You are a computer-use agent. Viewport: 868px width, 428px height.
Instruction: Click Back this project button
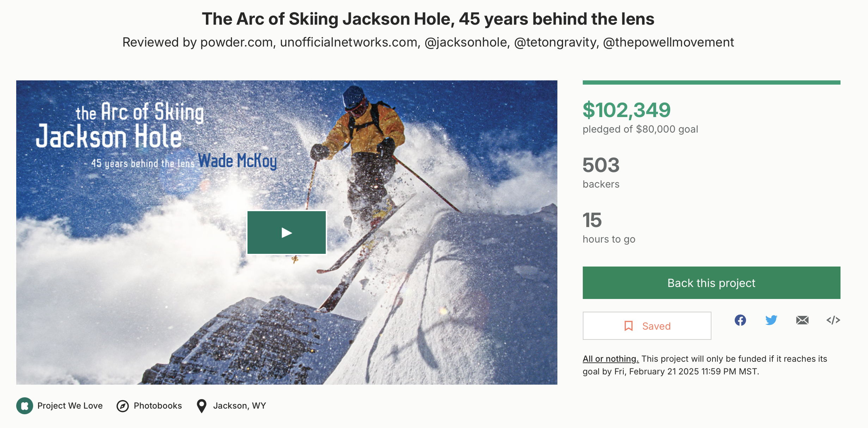click(x=711, y=283)
